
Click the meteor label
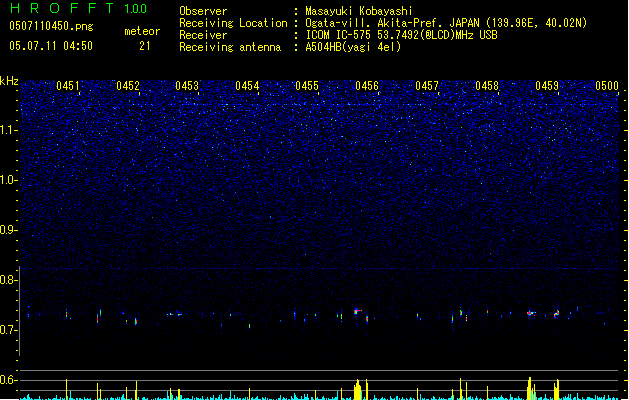(142, 31)
